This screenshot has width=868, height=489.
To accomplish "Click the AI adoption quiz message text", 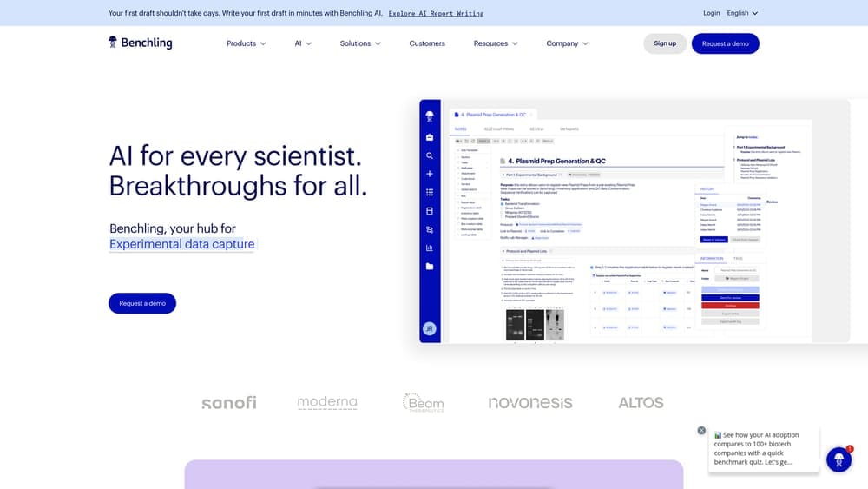I will [x=756, y=448].
